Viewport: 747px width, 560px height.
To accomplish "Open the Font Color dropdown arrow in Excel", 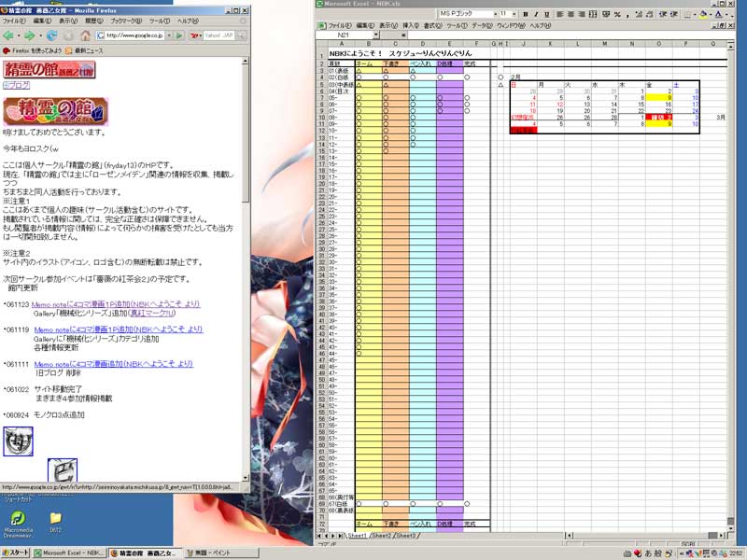I will coord(726,14).
